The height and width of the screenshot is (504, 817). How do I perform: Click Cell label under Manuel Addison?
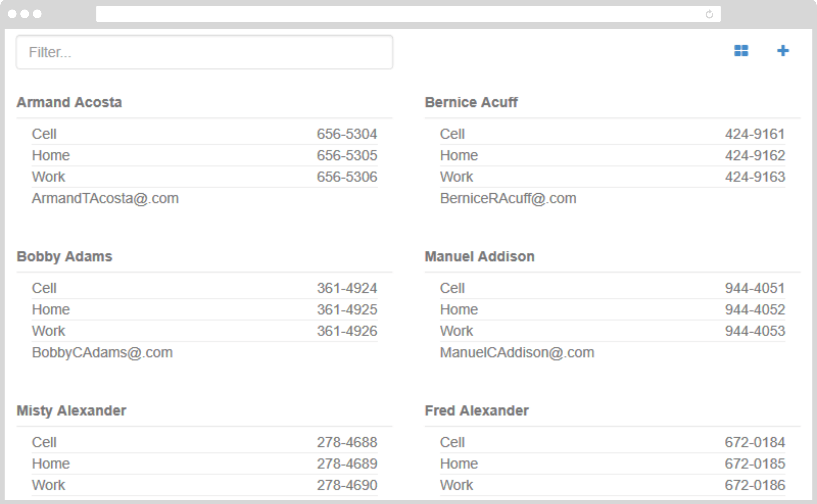[x=452, y=288]
